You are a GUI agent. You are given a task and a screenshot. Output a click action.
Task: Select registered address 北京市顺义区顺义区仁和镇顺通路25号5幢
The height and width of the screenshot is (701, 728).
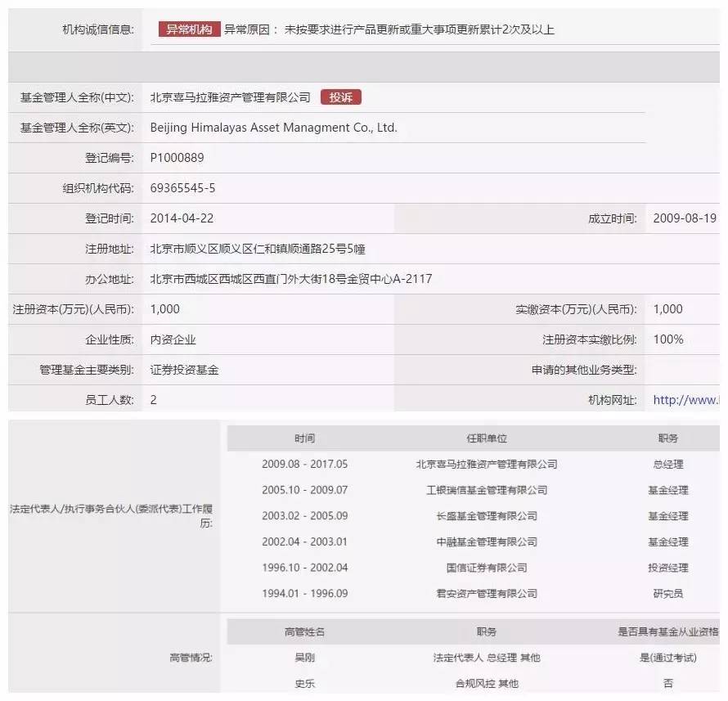coord(258,249)
